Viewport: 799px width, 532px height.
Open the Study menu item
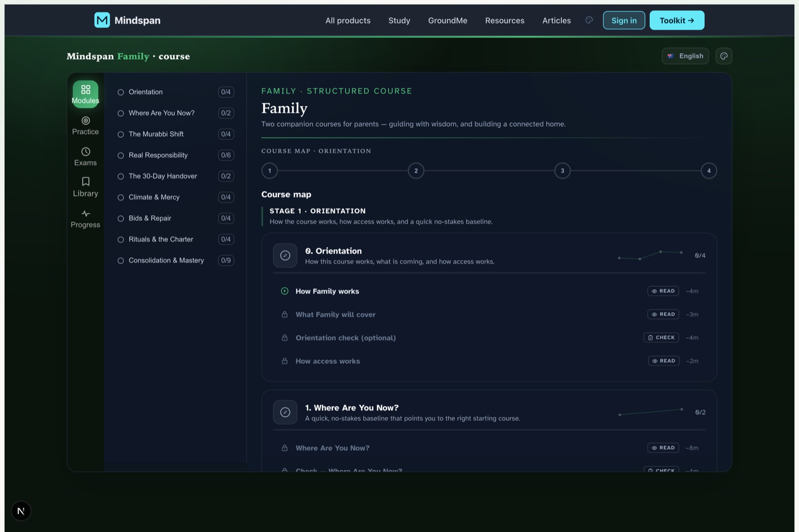tap(399, 20)
